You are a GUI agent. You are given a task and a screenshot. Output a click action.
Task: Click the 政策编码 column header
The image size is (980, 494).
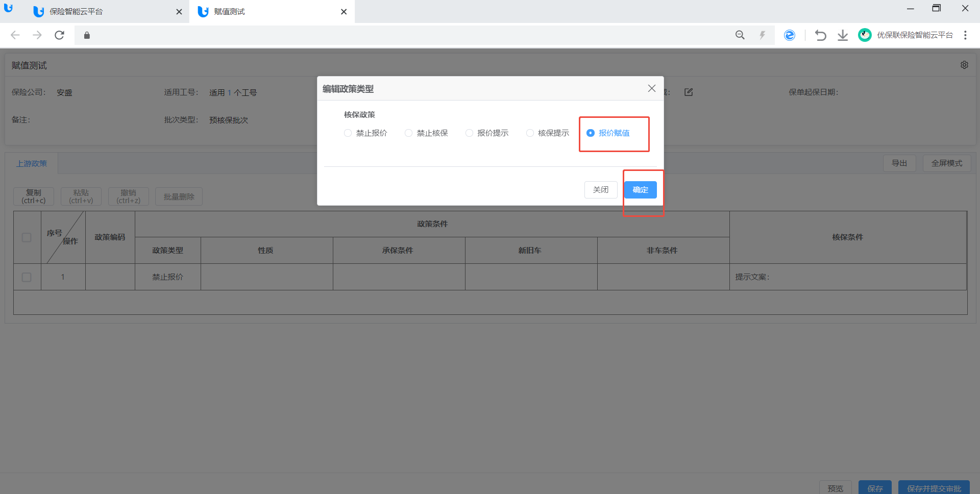click(x=110, y=237)
